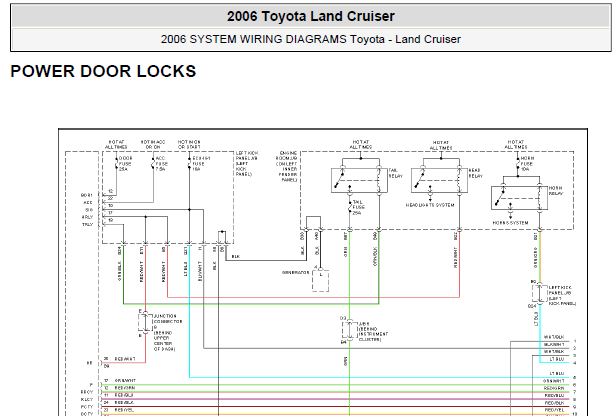Click the "2006 Toyota Land Cruiser" header title
This screenshot has height=416, width=612.
(311, 16)
